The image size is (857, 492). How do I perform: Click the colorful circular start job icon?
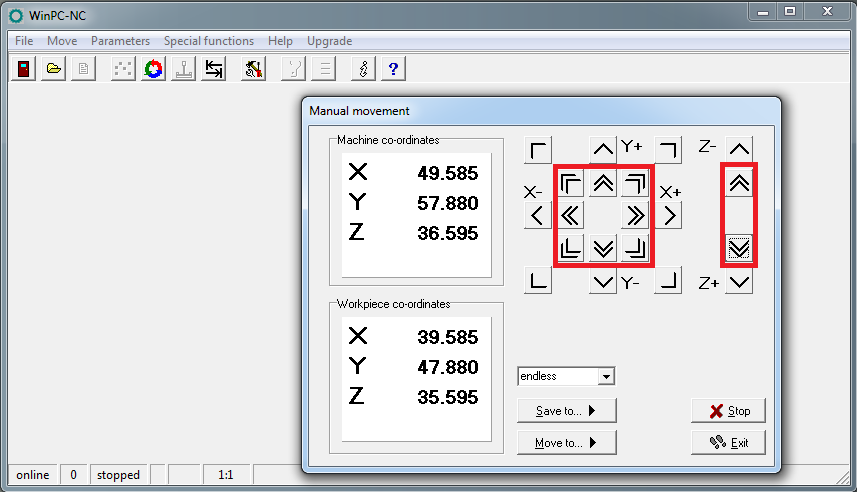coord(154,69)
